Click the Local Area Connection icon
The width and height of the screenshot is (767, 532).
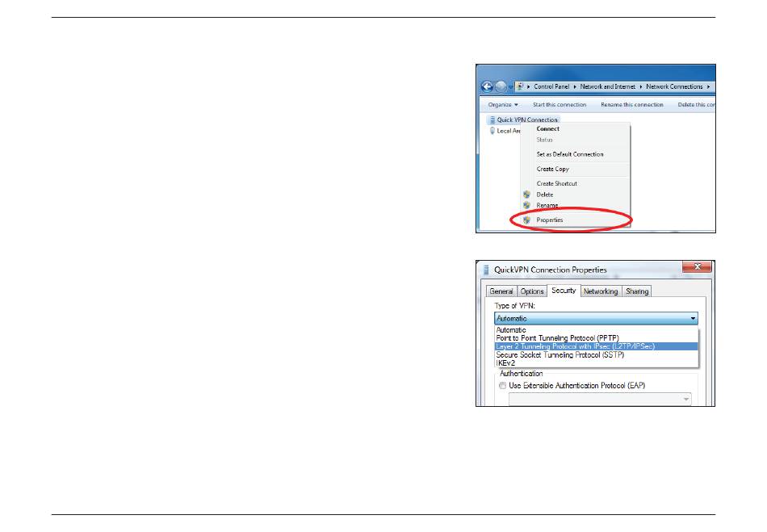492,131
